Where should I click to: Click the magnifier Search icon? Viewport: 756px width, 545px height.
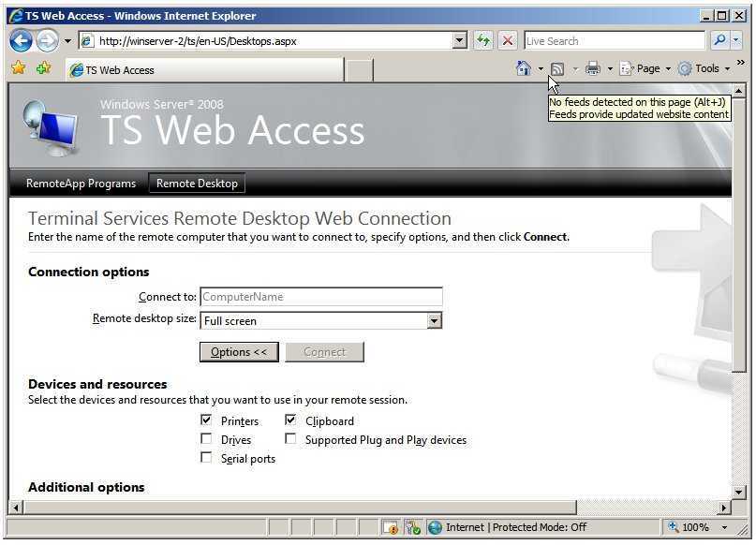[x=719, y=40]
